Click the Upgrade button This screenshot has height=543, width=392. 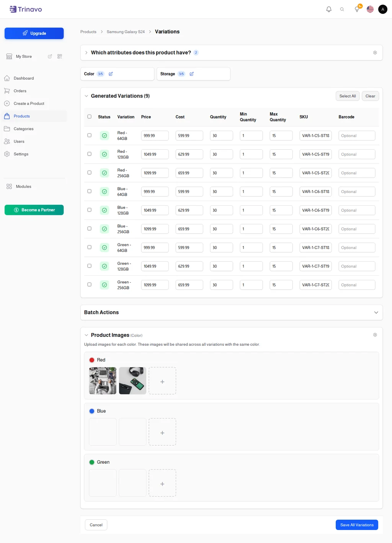point(34,33)
